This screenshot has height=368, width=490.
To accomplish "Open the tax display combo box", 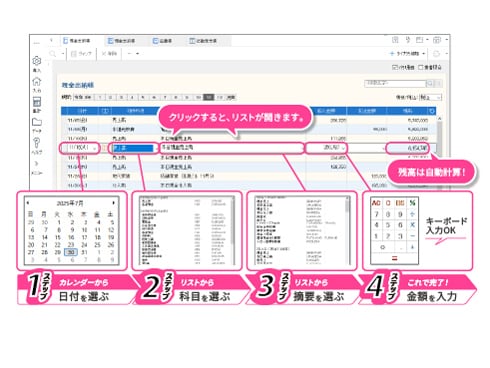I will (x=430, y=97).
